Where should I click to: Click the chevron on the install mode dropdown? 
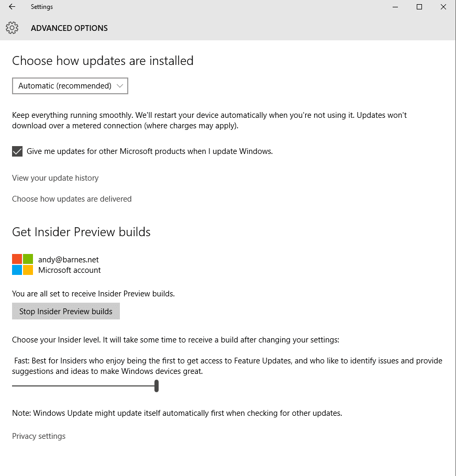(x=120, y=86)
